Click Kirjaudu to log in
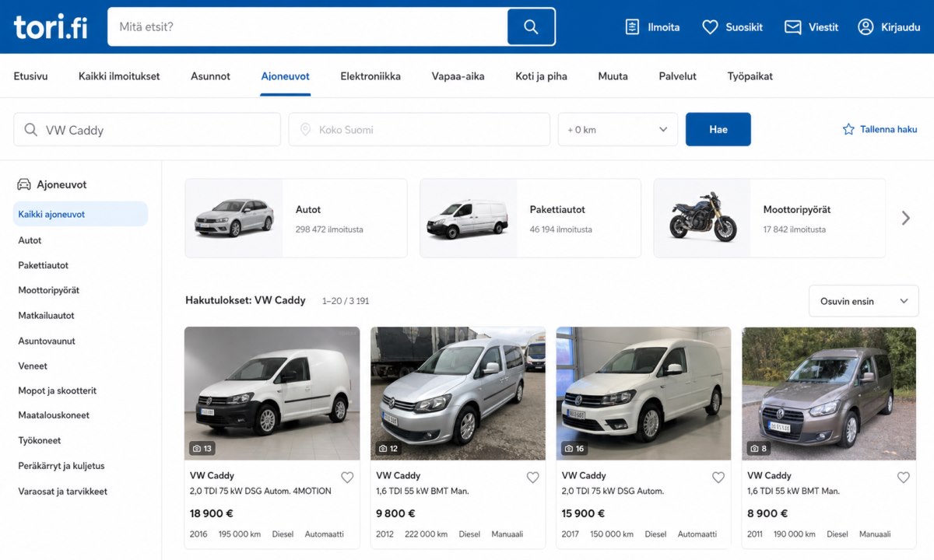The width and height of the screenshot is (934, 560). tap(889, 27)
